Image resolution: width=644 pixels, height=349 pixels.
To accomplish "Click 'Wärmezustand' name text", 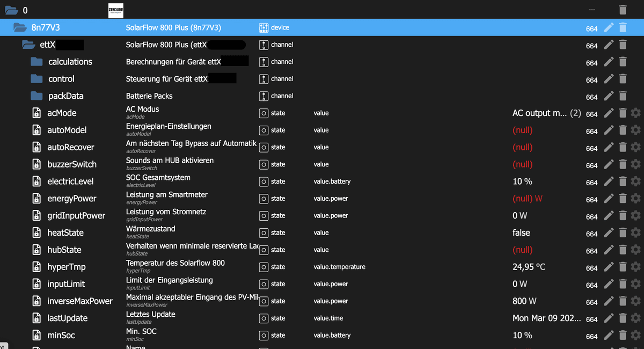I will click(151, 229).
